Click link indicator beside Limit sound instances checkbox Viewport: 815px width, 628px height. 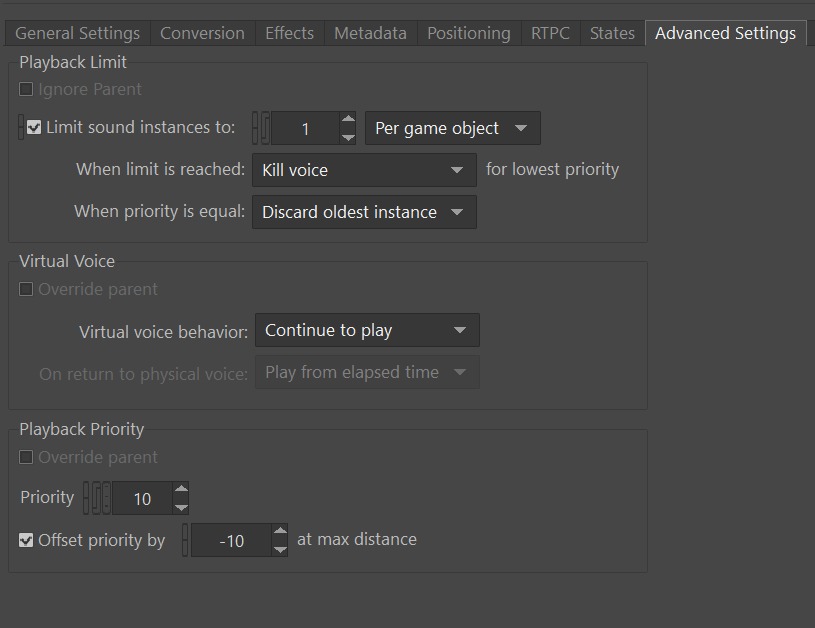pyautogui.click(x=21, y=127)
